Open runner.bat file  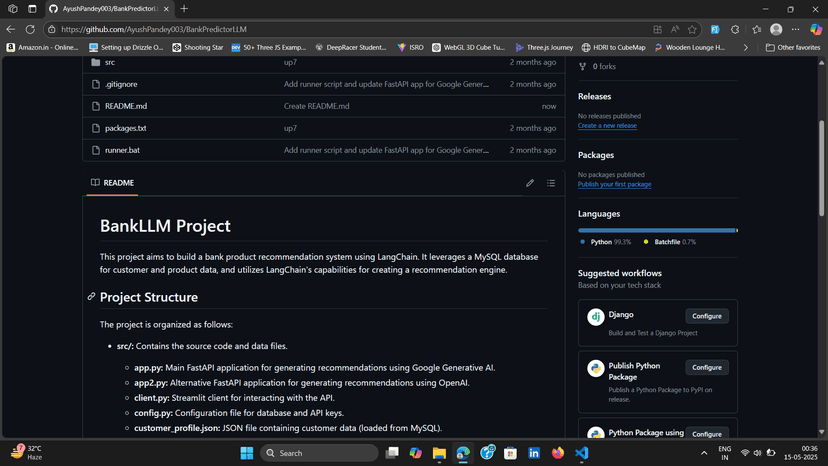(122, 150)
